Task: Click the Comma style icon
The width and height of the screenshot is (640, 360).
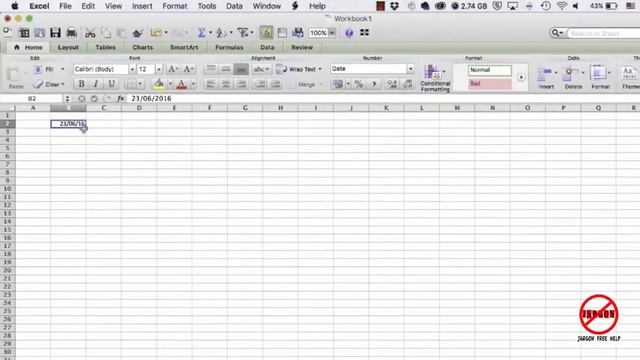Action: (x=374, y=84)
